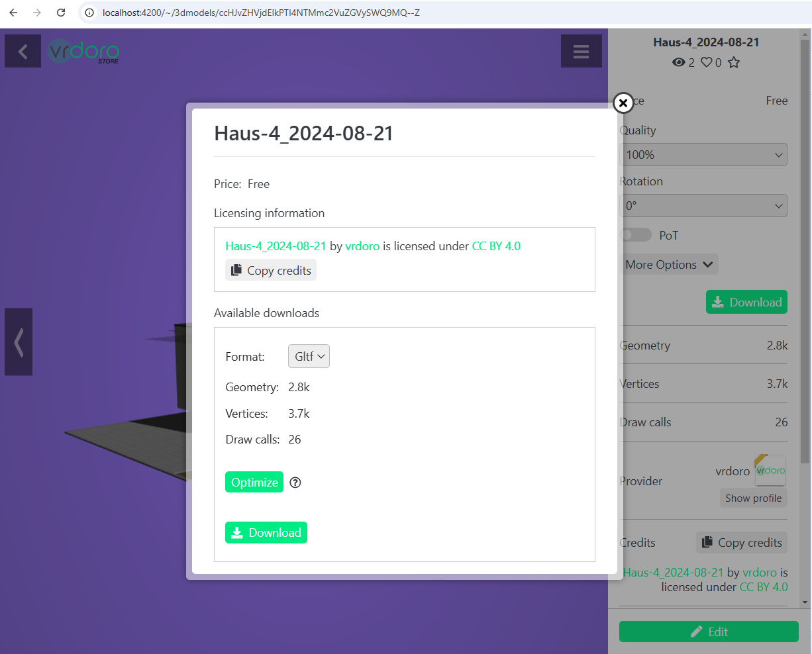Open the Format dropdown showing Gltf
Image resolution: width=812 pixels, height=654 pixels.
[x=309, y=356]
